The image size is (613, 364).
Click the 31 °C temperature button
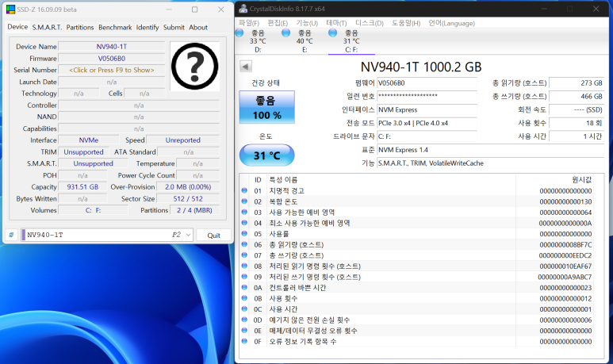[267, 155]
